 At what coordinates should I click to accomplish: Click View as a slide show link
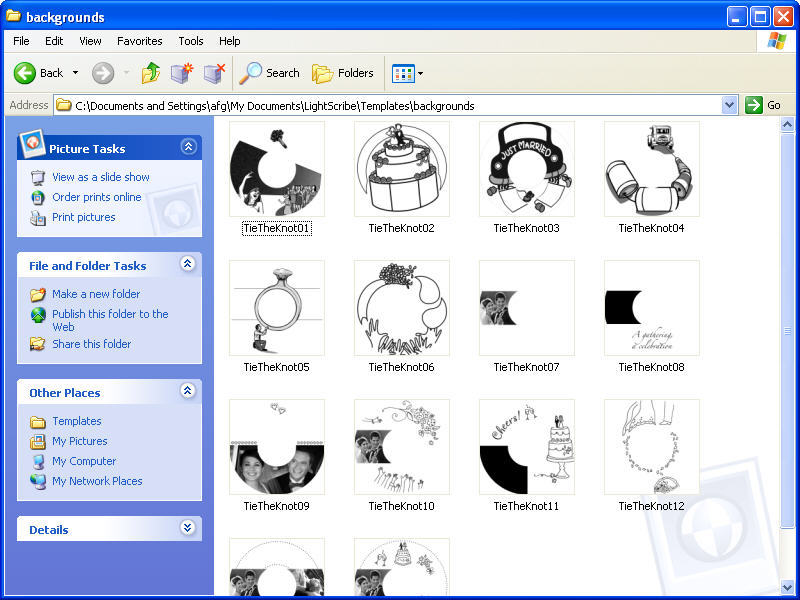coord(100,177)
